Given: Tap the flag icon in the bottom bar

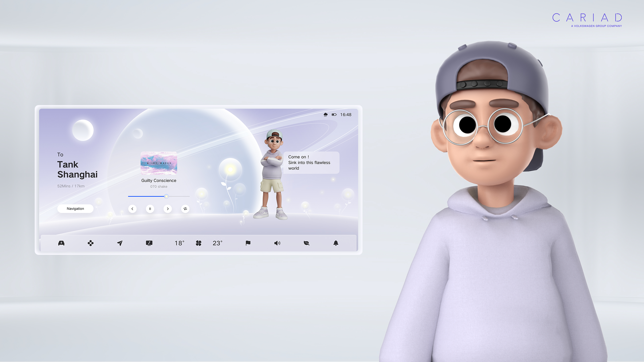Looking at the screenshot, I should [x=248, y=243].
